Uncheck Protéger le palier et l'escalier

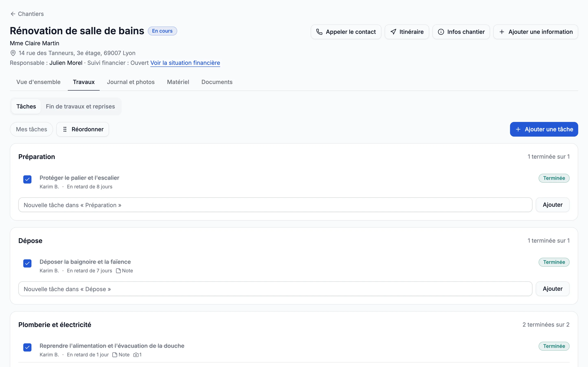(27, 179)
